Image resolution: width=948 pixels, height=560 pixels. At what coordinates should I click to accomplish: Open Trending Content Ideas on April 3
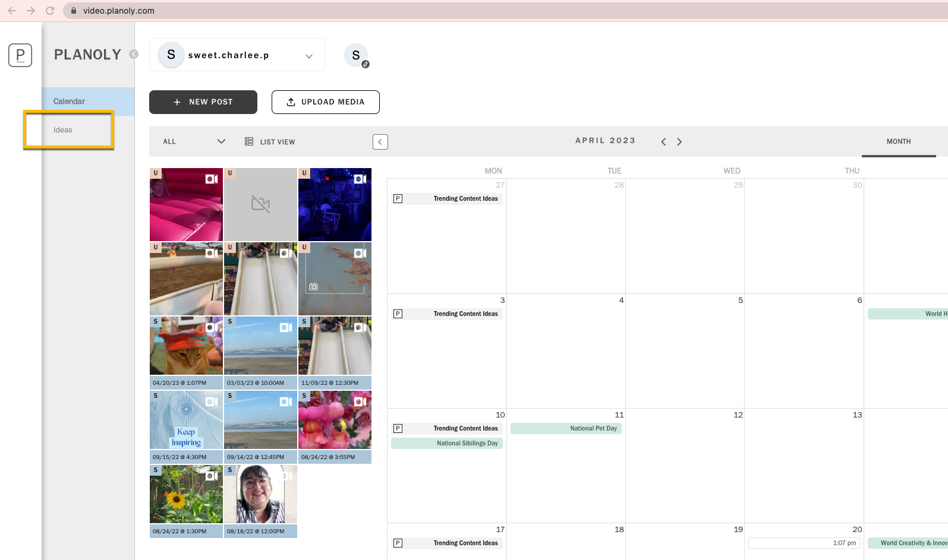447,314
